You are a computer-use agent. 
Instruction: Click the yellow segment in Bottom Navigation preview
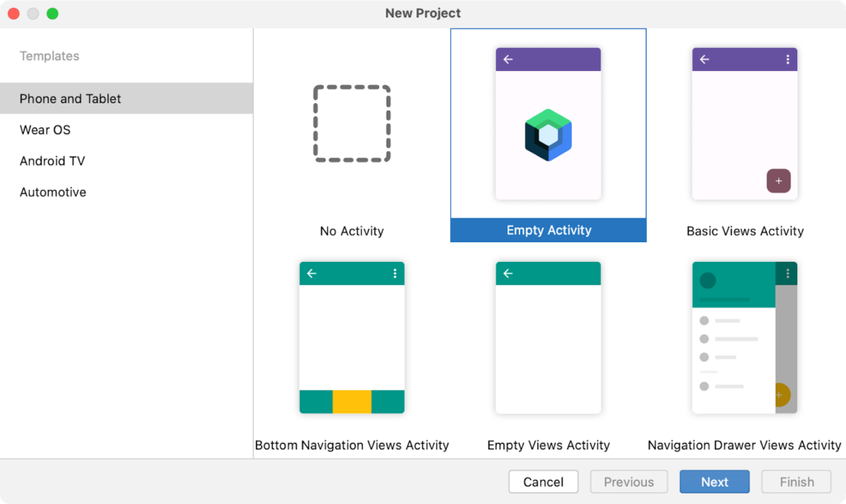[352, 402]
